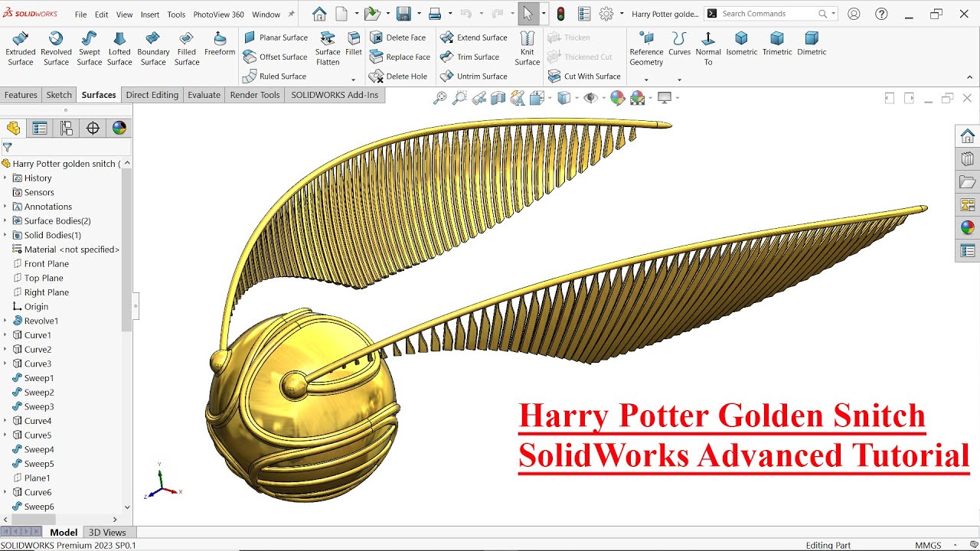The width and height of the screenshot is (980, 551).
Task: Toggle the Section View icon
Action: click(498, 98)
